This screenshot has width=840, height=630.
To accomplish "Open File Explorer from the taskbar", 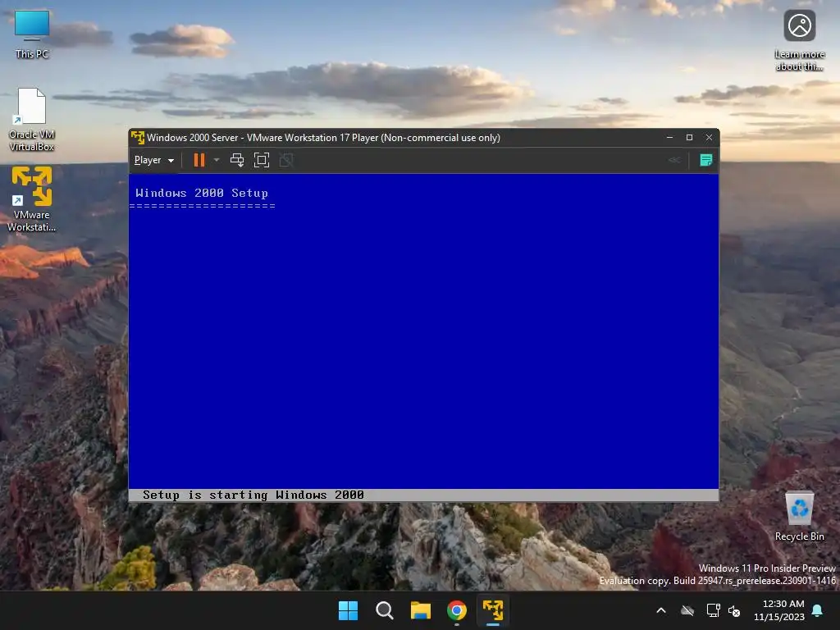I will pos(421,610).
